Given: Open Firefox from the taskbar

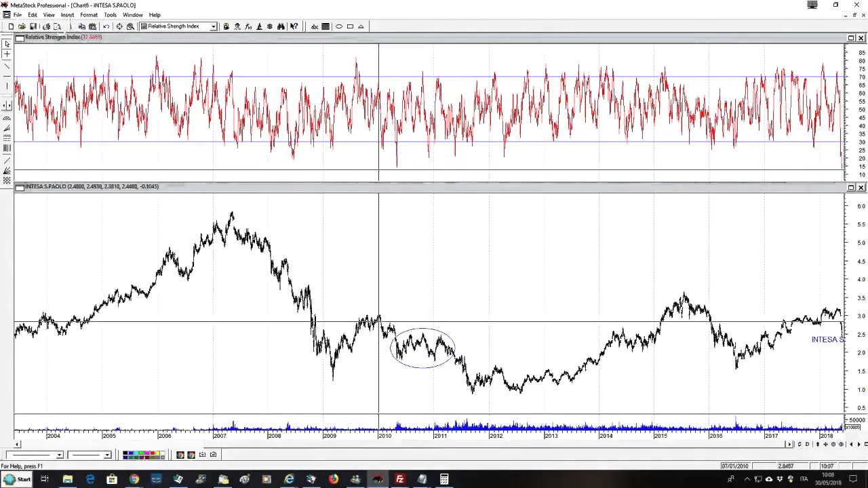Looking at the screenshot, I should point(333,480).
